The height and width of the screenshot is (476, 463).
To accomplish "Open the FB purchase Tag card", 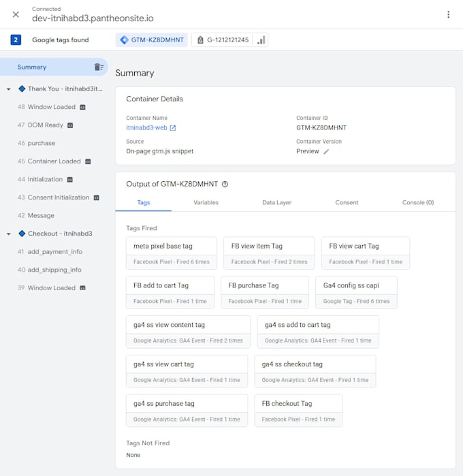I will 265,293.
